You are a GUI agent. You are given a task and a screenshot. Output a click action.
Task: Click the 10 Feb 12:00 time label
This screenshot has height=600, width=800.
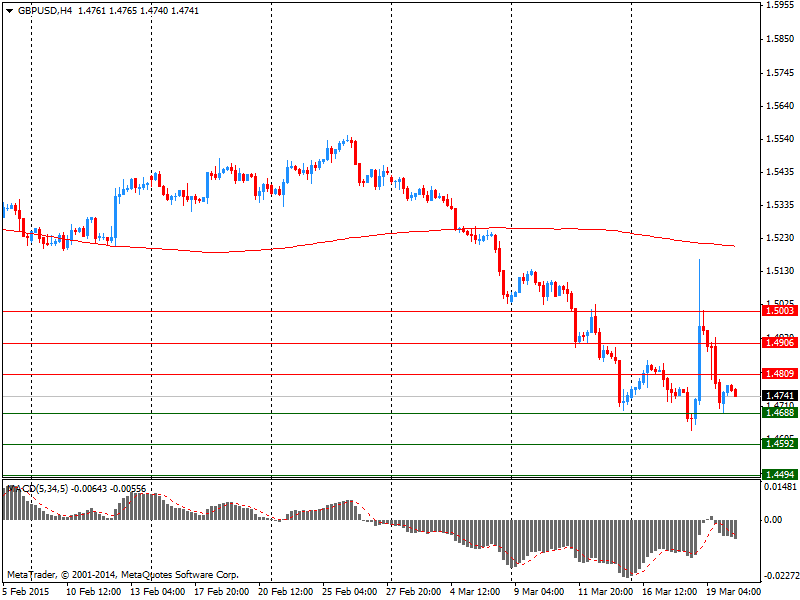coord(94,591)
